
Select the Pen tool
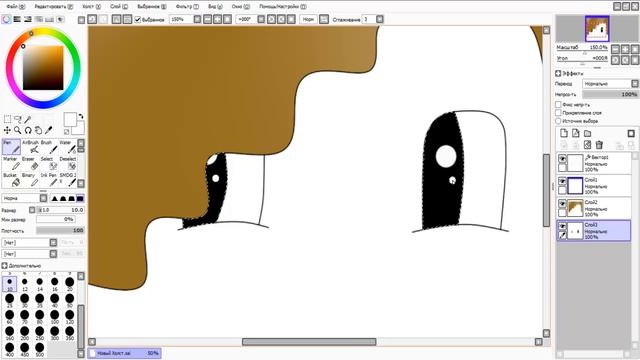[11, 147]
